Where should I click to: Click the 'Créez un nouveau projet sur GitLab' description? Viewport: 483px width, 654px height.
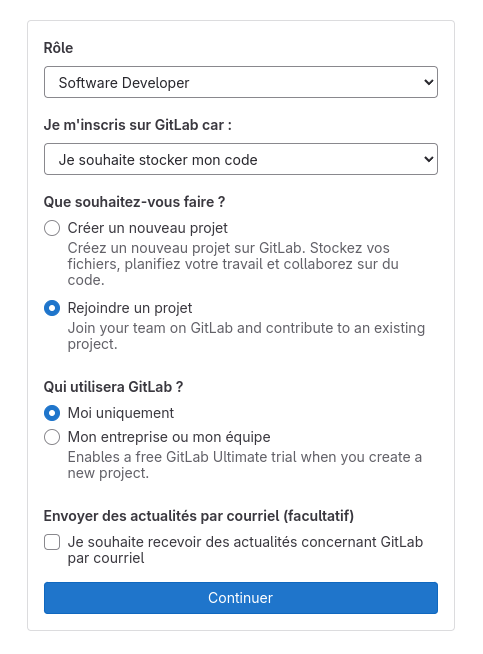point(233,264)
